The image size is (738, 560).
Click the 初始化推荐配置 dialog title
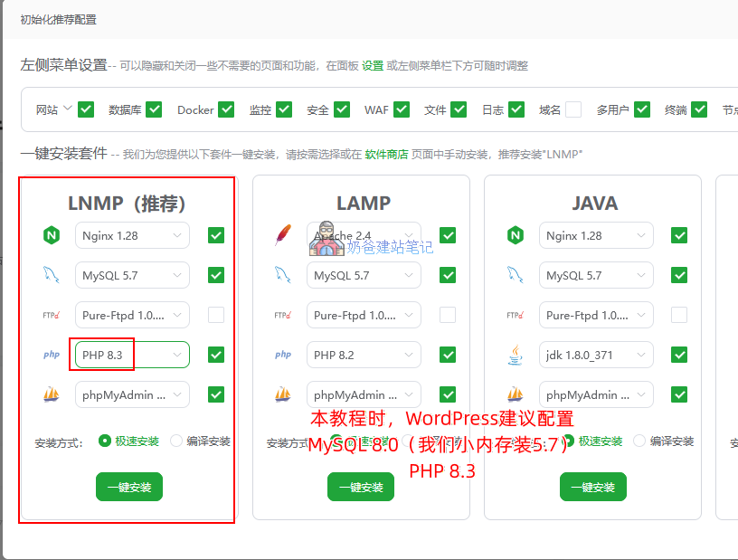[59, 20]
